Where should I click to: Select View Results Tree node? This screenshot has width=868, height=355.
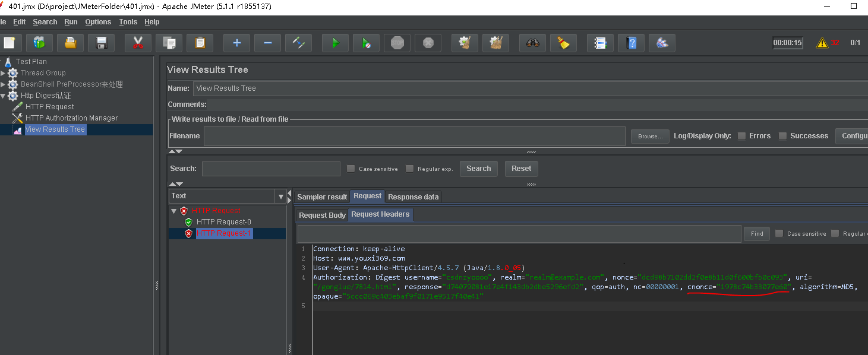55,129
